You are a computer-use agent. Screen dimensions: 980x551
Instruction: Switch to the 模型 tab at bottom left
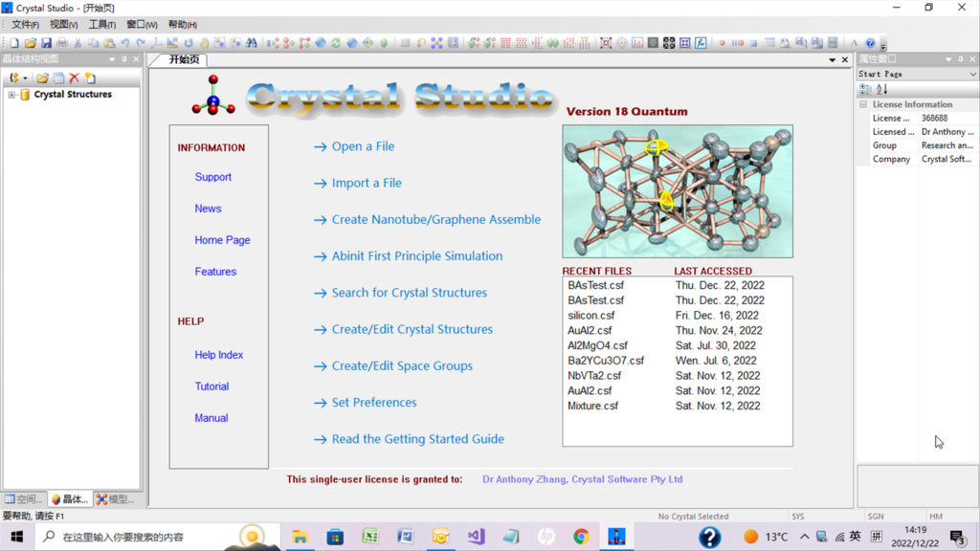pos(116,499)
